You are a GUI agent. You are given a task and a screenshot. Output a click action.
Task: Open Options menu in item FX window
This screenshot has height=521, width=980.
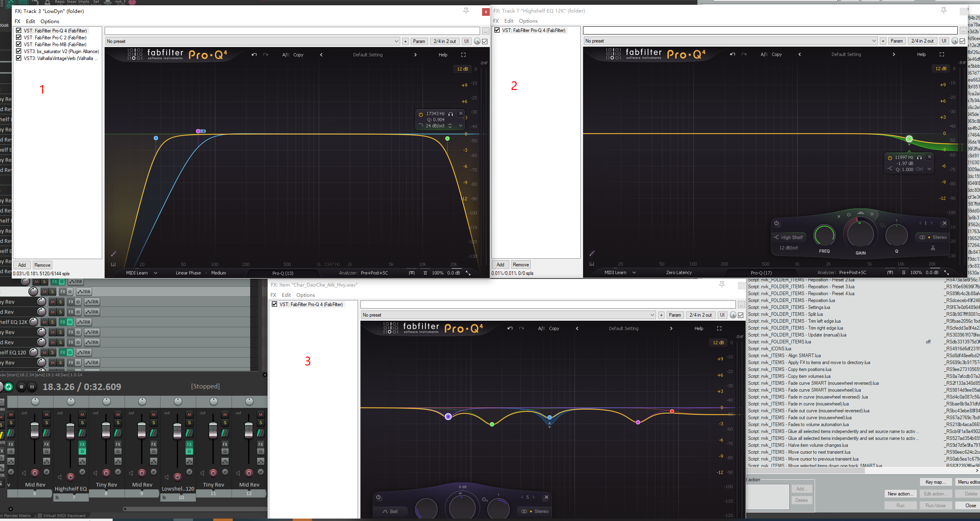point(306,295)
